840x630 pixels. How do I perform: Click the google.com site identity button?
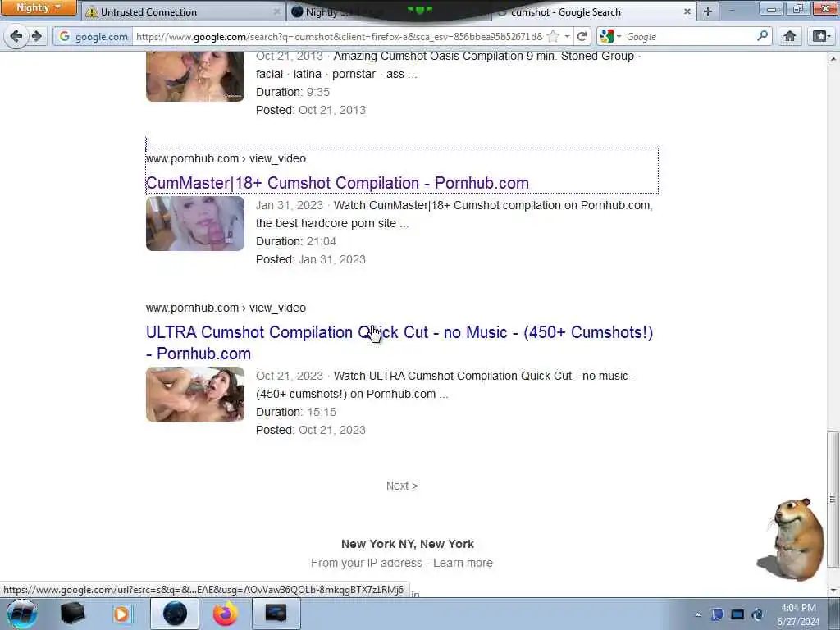click(94, 36)
